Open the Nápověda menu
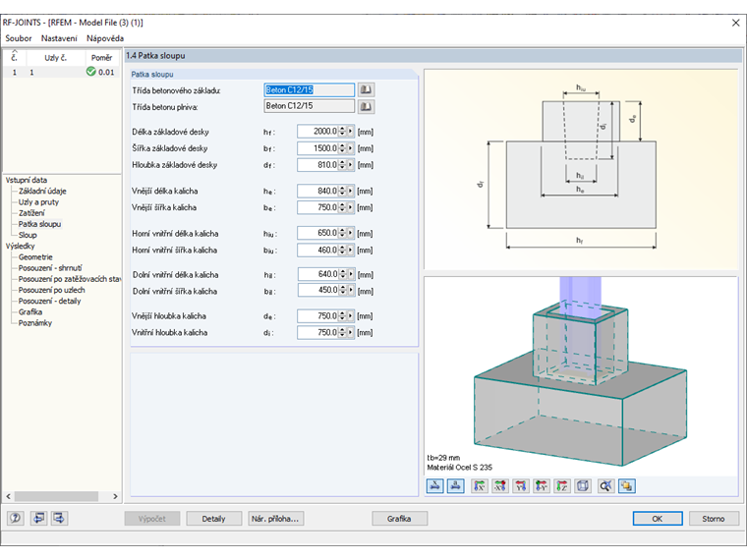 pyautogui.click(x=105, y=38)
